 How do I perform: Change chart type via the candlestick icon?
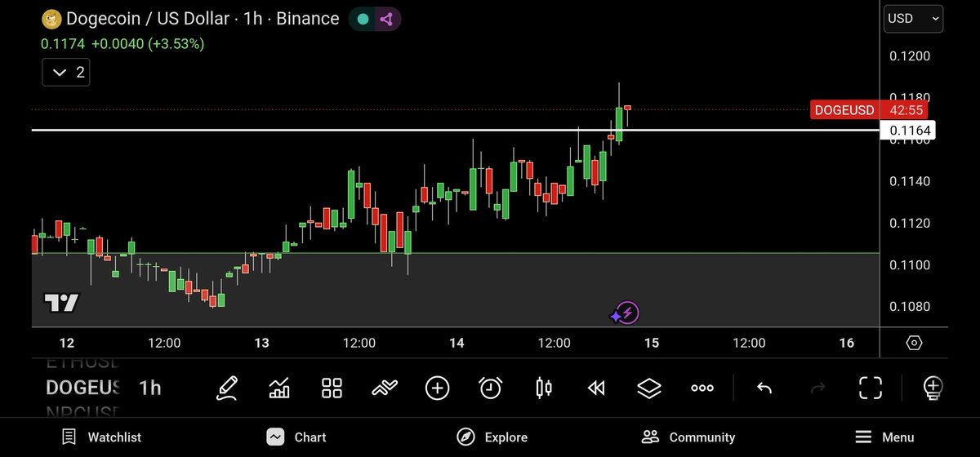pyautogui.click(x=543, y=388)
